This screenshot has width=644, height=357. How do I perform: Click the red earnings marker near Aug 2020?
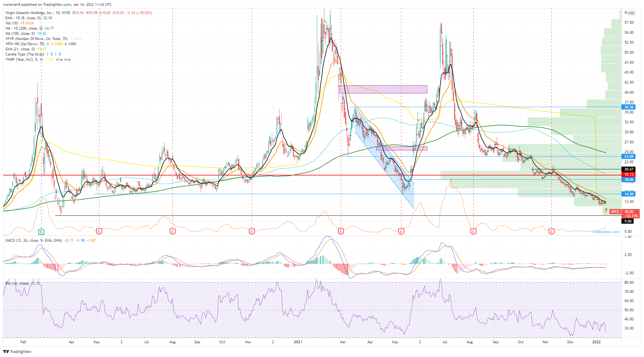(173, 232)
